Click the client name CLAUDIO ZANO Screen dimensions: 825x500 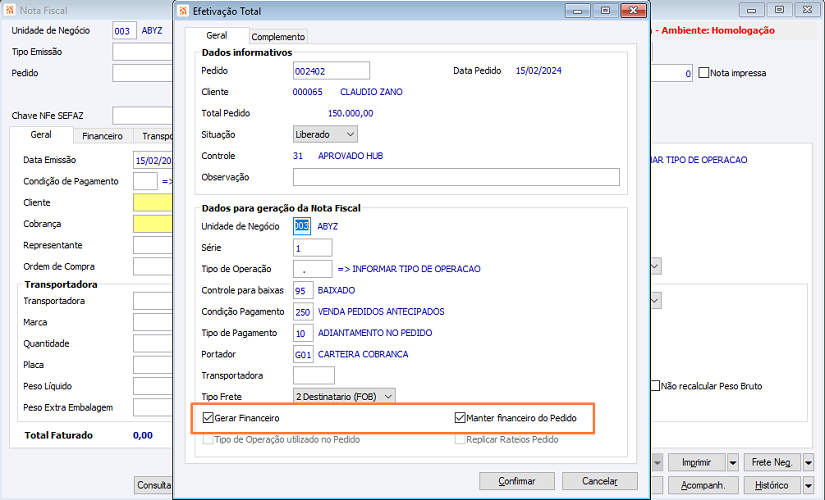[x=371, y=92]
